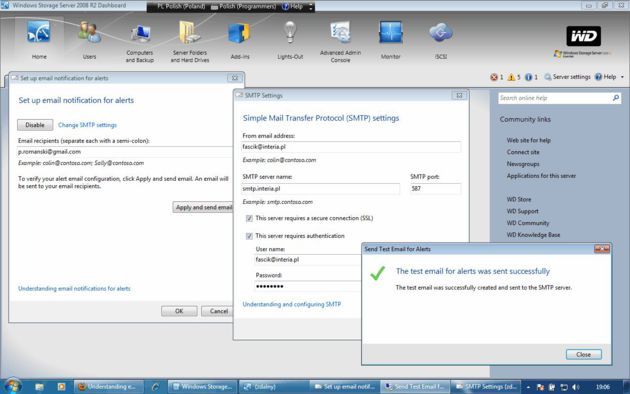Go to Computers and Backup

coord(139,42)
